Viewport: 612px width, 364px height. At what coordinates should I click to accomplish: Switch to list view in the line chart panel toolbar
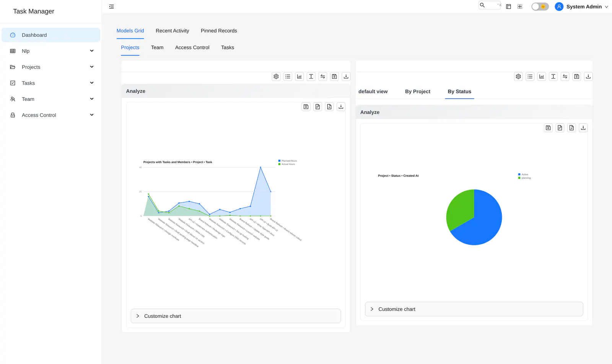[288, 76]
